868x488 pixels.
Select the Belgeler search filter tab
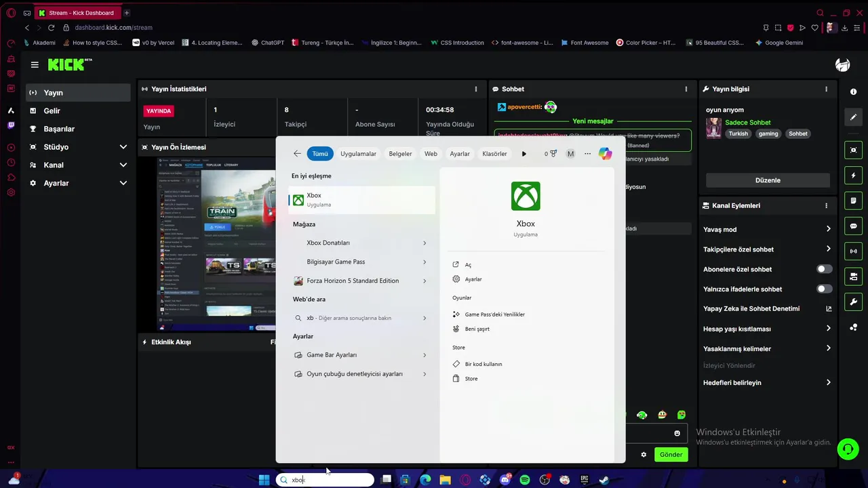click(400, 154)
